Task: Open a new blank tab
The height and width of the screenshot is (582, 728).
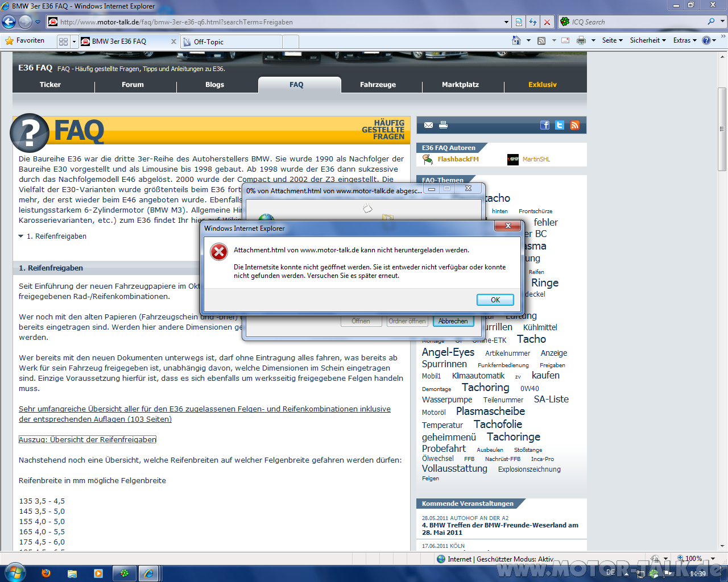Action: tap(290, 41)
